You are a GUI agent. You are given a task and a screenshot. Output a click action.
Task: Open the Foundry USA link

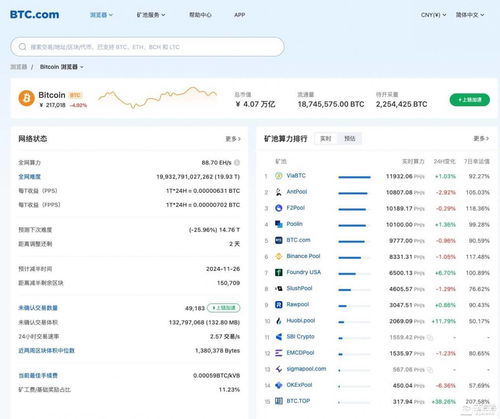click(x=304, y=272)
